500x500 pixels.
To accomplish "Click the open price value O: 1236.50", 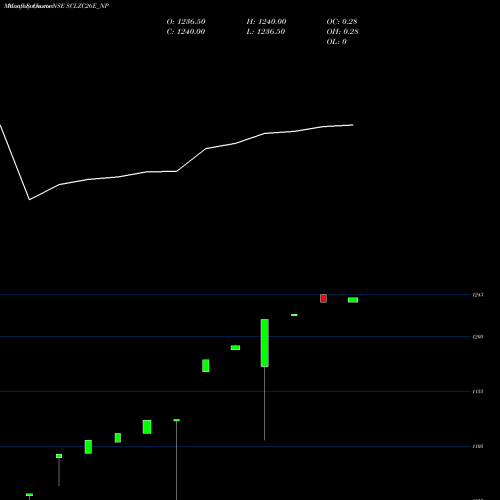I will pos(186,22).
